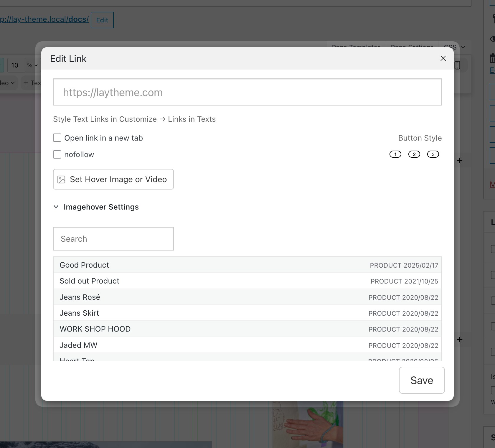Click the lower plus icon beside dialog
The height and width of the screenshot is (448, 495).
pyautogui.click(x=460, y=340)
